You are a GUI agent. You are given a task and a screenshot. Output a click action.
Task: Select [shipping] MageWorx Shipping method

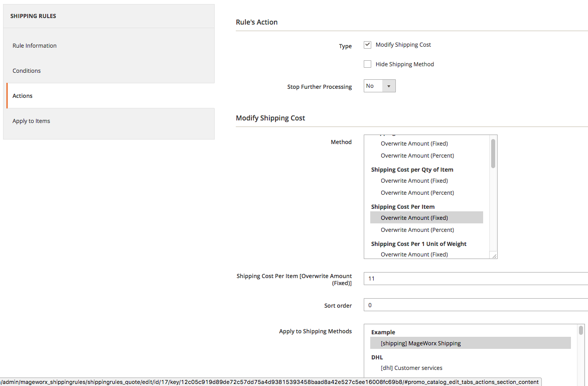click(420, 343)
